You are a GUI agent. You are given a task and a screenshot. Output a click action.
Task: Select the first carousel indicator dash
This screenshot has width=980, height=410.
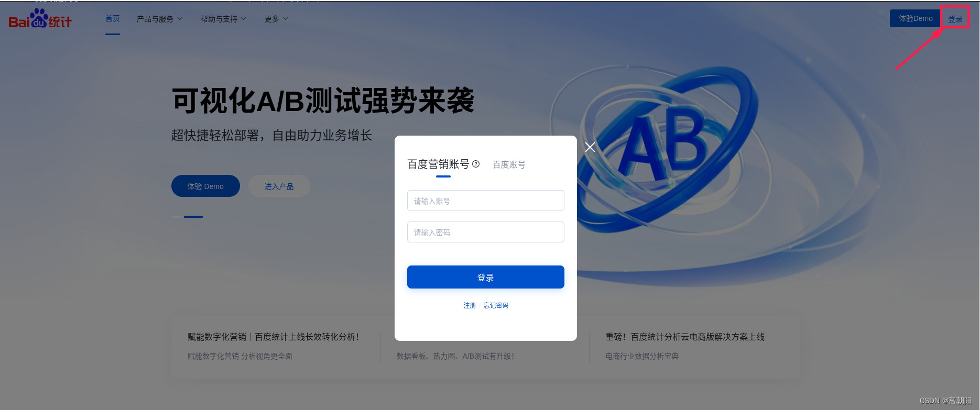click(x=176, y=216)
